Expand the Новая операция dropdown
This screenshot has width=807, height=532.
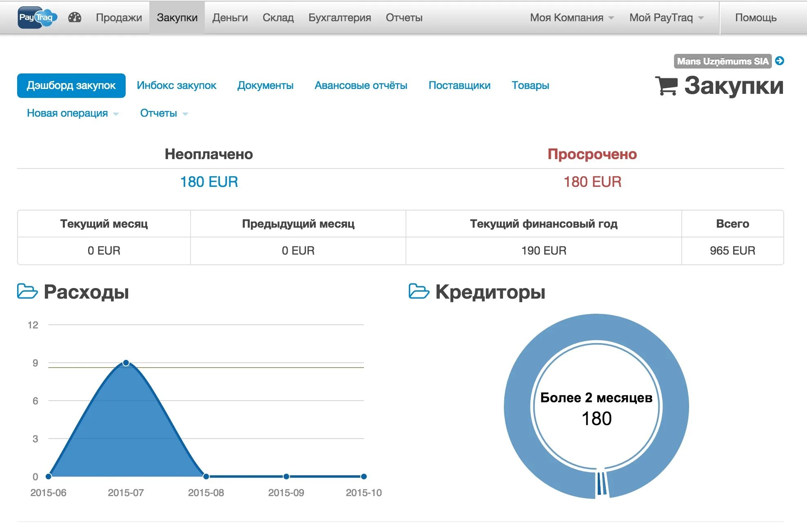73,113
